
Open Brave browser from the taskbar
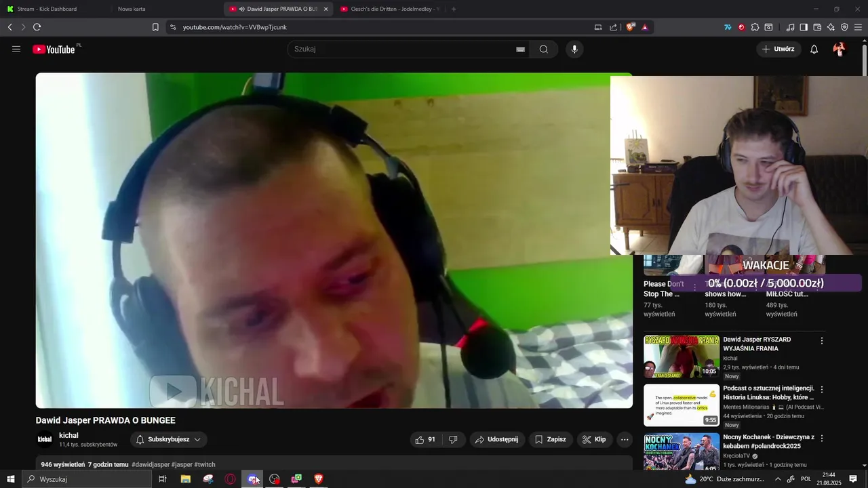pos(319,479)
